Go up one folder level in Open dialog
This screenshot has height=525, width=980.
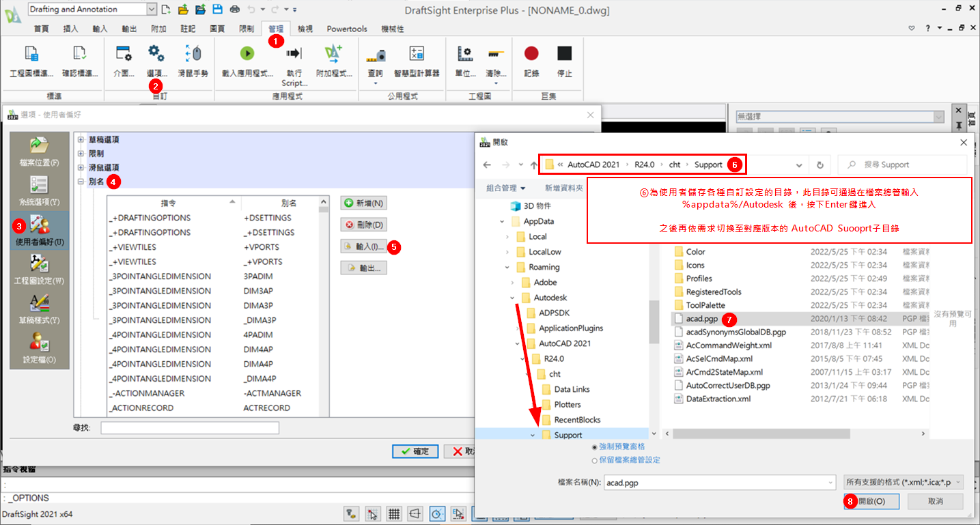(533, 165)
